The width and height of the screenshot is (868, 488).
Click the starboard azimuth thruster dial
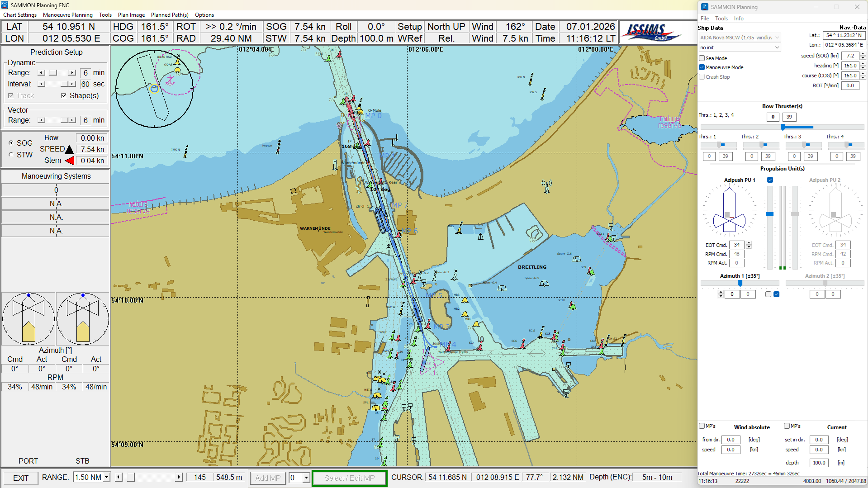[82, 319]
